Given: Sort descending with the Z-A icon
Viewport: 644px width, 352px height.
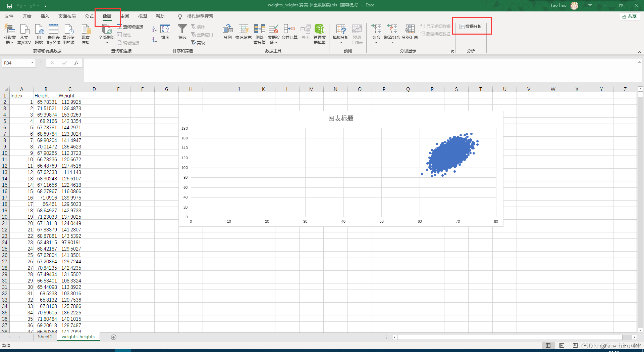Looking at the screenshot, I should [x=155, y=40].
